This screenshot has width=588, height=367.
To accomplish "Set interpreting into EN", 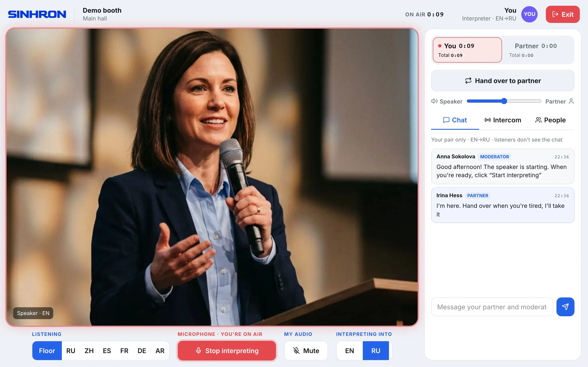I will (x=349, y=350).
